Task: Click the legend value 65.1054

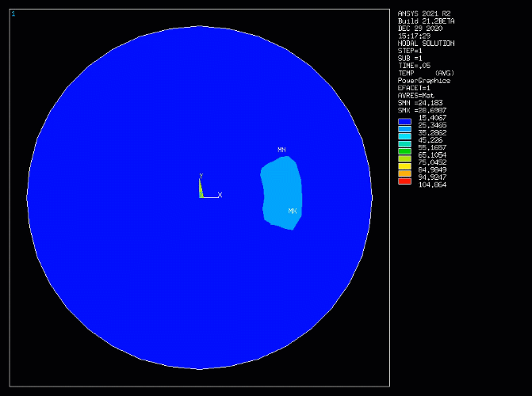Action: click(432, 155)
